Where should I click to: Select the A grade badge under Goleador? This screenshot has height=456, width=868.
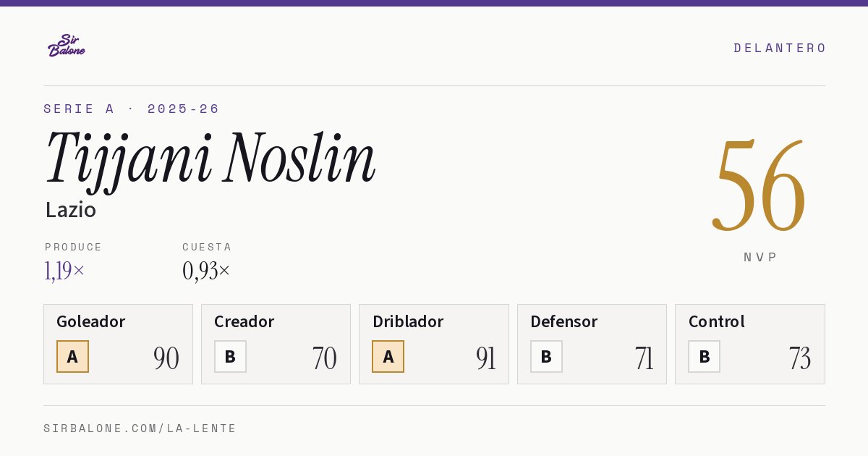(72, 356)
